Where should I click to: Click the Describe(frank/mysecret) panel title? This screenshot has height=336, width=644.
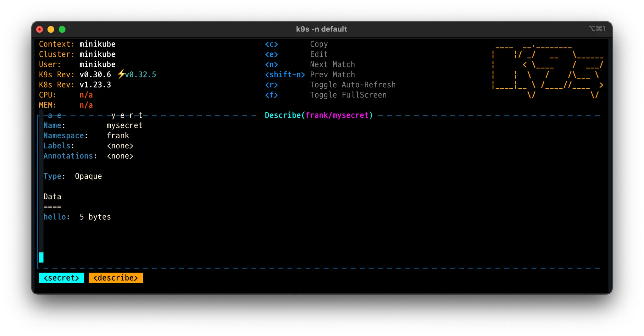(x=319, y=115)
